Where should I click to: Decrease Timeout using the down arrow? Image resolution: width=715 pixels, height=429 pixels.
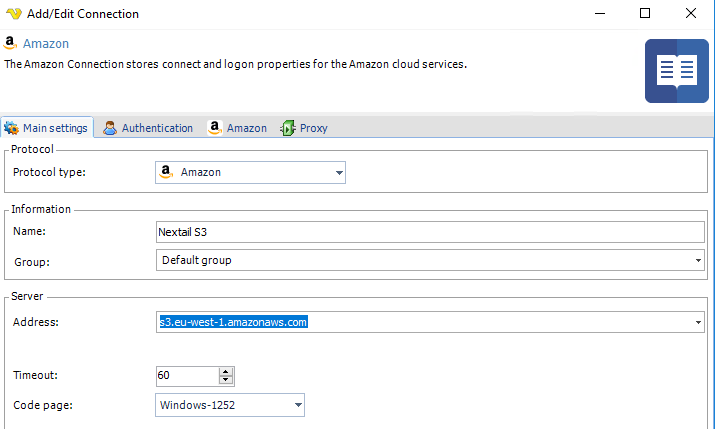coord(226,380)
